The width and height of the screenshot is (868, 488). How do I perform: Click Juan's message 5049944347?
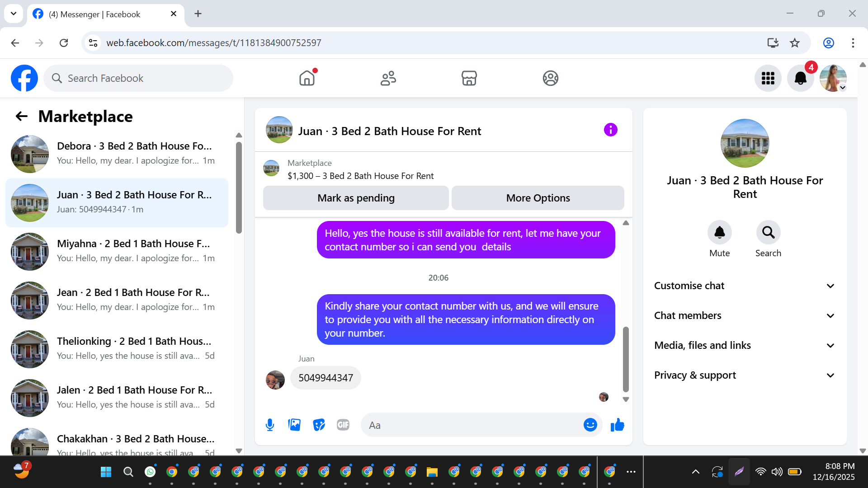point(325,378)
